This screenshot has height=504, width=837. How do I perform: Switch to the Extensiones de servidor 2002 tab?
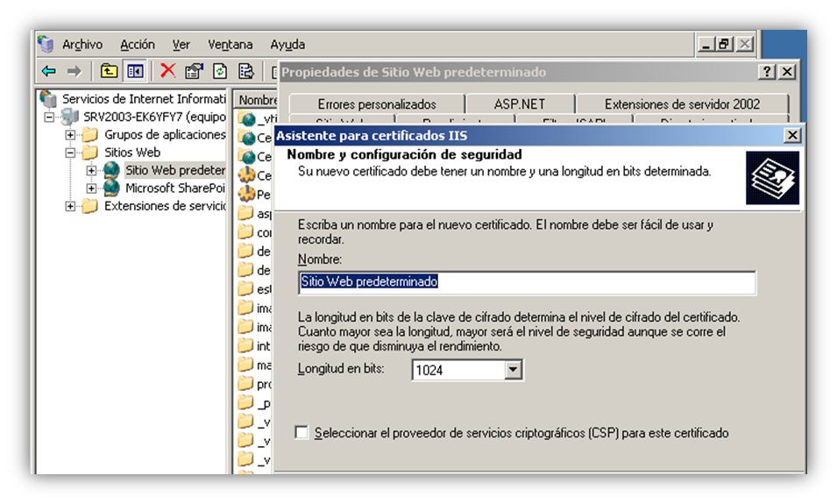click(x=682, y=103)
